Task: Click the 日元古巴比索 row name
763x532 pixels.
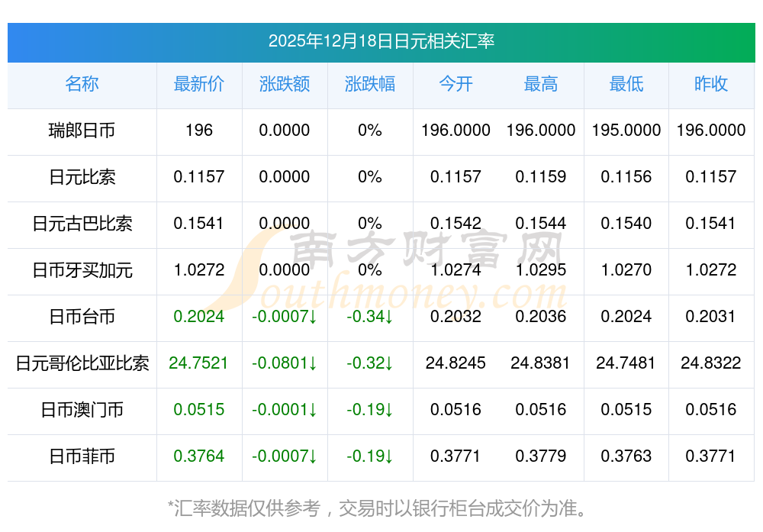Action: tap(82, 224)
